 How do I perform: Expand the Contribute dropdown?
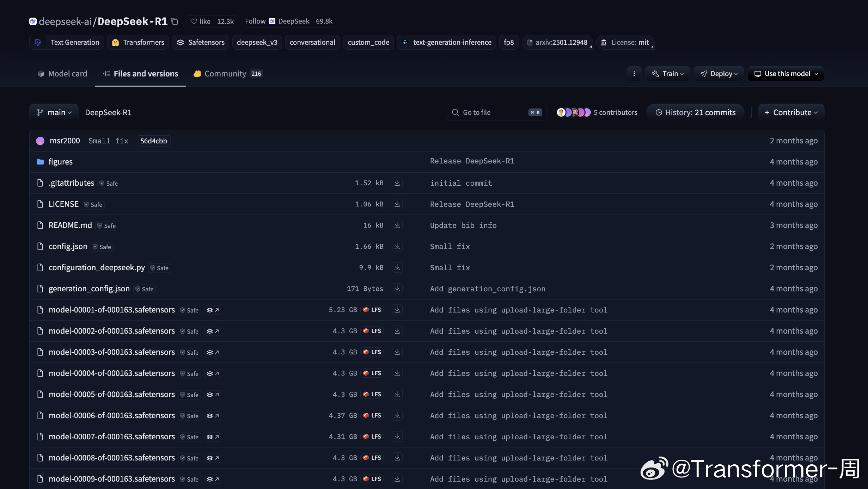pyautogui.click(x=791, y=112)
